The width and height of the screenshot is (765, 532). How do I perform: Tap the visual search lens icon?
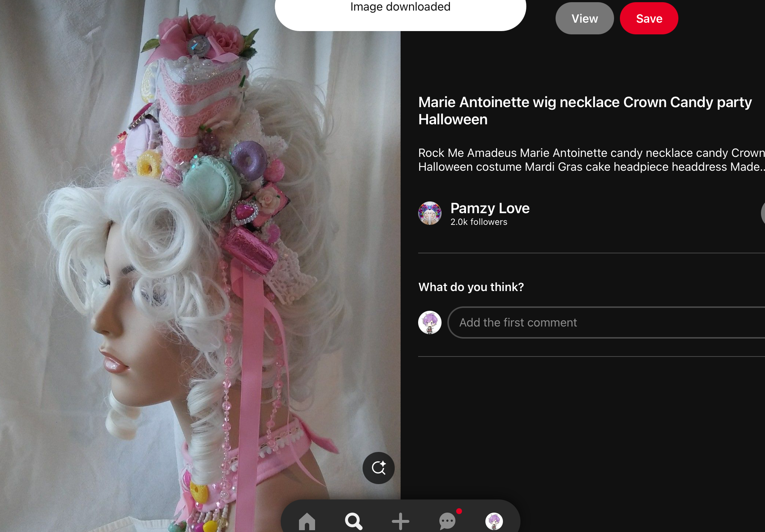point(379,468)
